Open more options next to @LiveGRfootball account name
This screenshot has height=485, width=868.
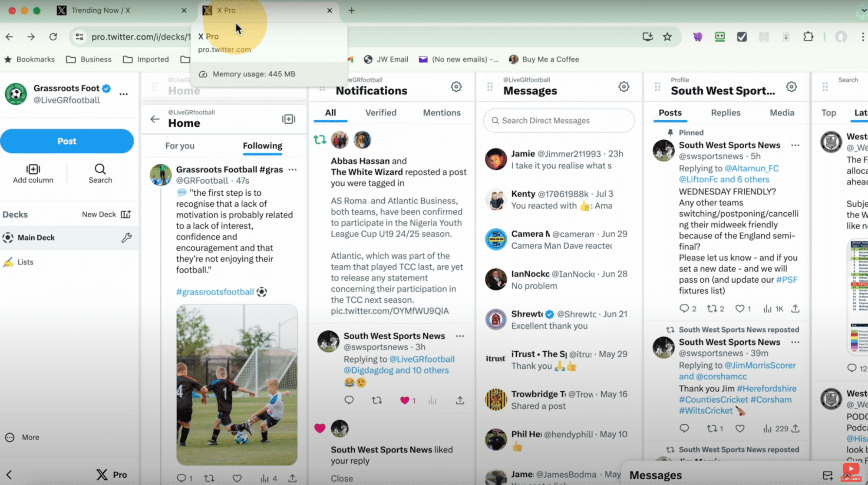coord(124,94)
